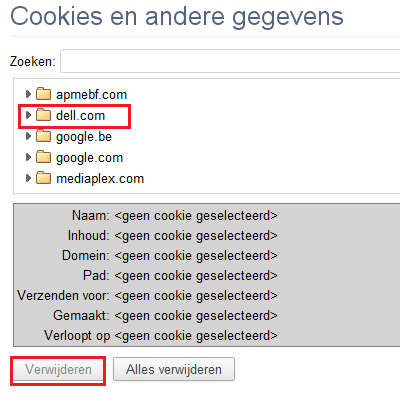Expand the dell.com tree arrow
Image resolution: width=400 pixels, height=414 pixels.
pyautogui.click(x=28, y=115)
